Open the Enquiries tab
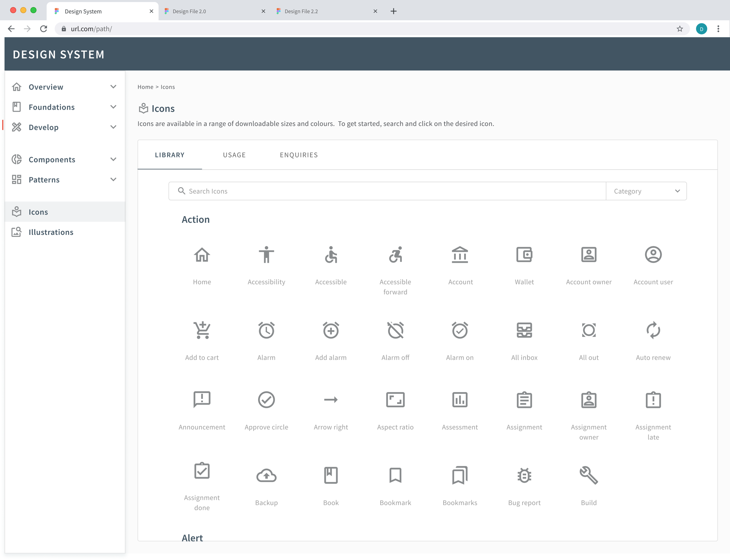The width and height of the screenshot is (730, 560). tap(298, 155)
